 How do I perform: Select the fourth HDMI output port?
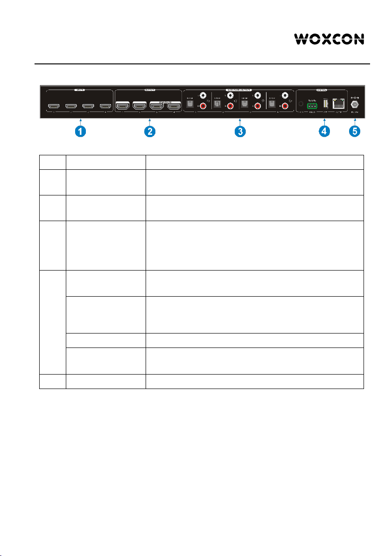(174, 106)
